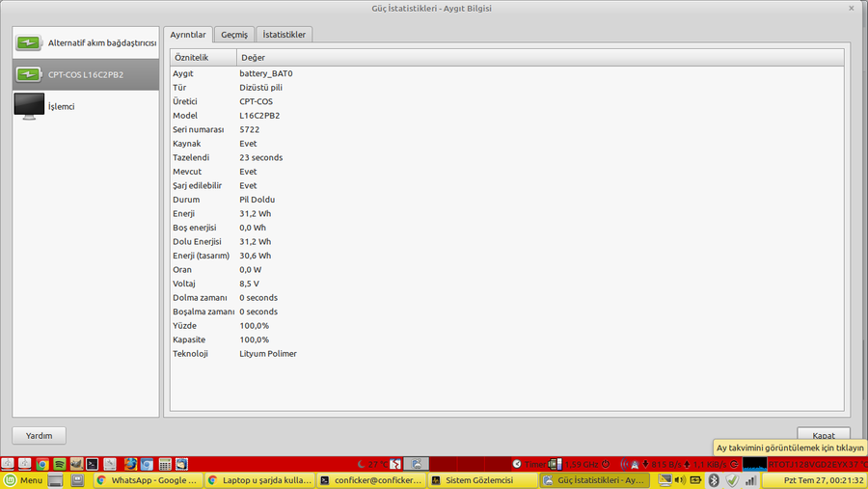
Task: Click the Güç İstatistikleri taskbar button
Action: [x=594, y=480]
